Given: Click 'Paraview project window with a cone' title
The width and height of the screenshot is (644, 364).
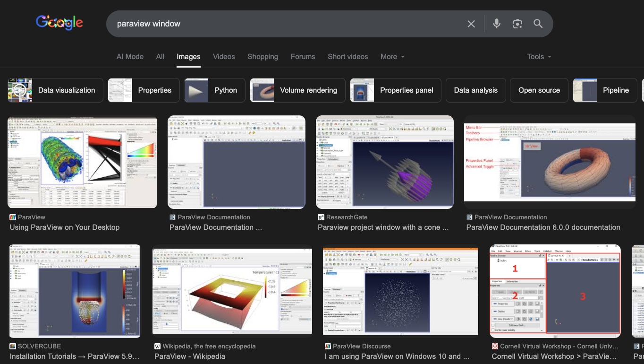Looking at the screenshot, I should click(383, 227).
